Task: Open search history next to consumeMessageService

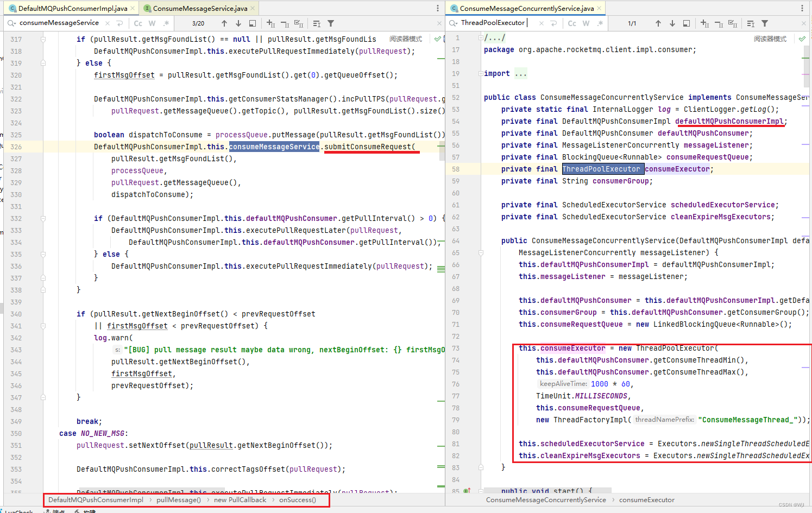Action: point(11,23)
